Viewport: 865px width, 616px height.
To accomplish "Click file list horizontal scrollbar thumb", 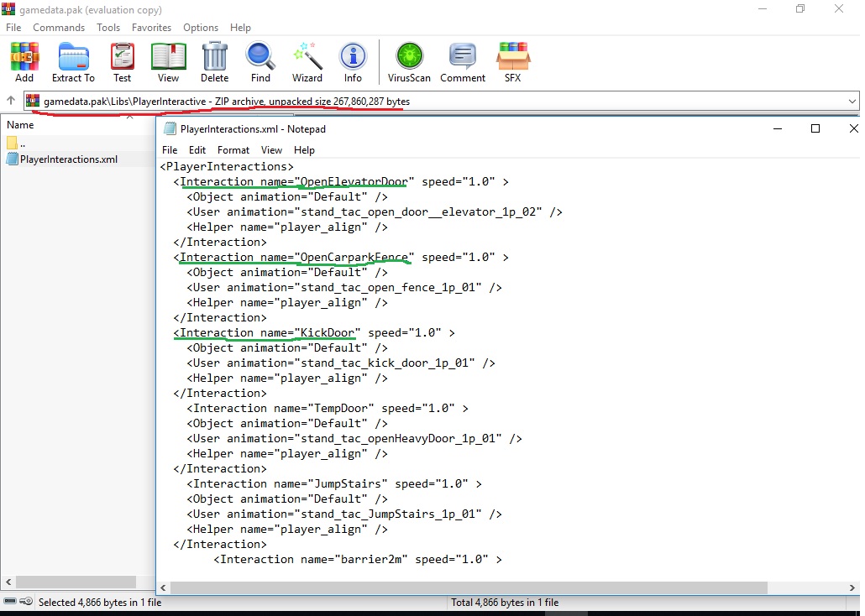I will (76, 582).
